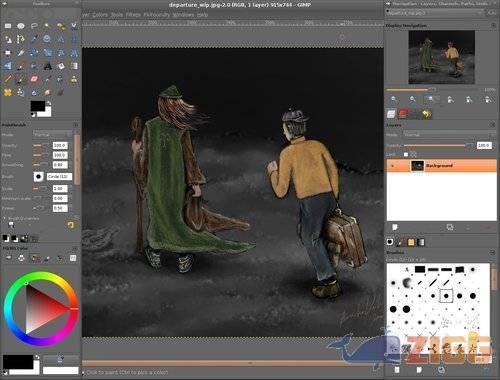Open the Tools menu
The height and width of the screenshot is (380, 500).
pos(117,15)
